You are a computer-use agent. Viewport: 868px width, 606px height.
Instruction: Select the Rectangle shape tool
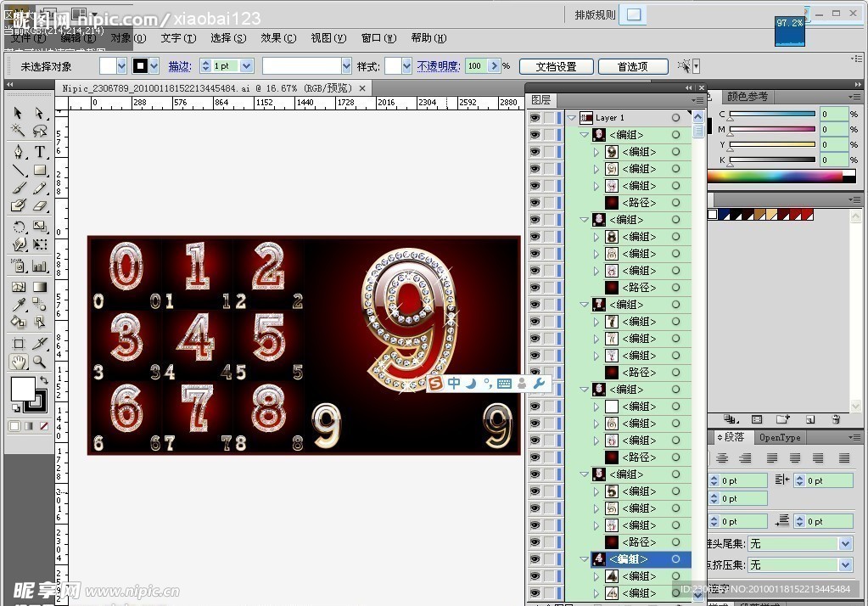39,171
